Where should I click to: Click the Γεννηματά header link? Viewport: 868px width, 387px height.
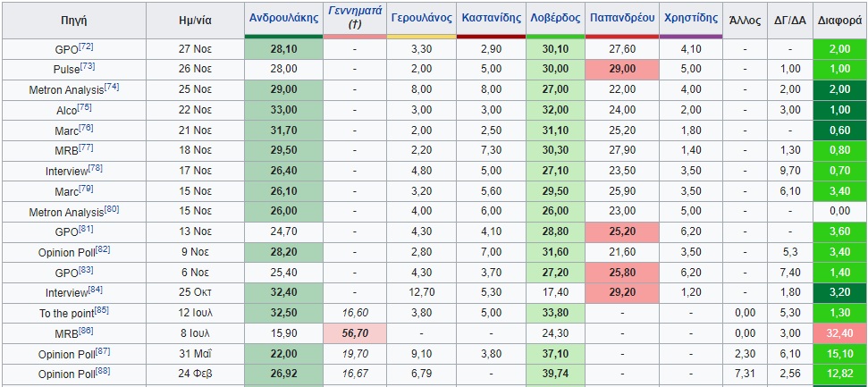355,12
